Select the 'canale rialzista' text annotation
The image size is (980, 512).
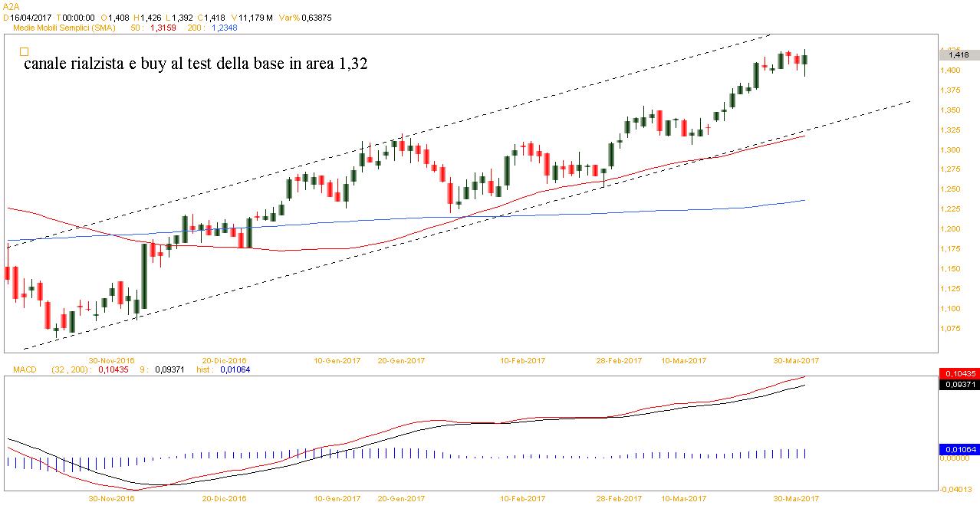tap(196, 64)
